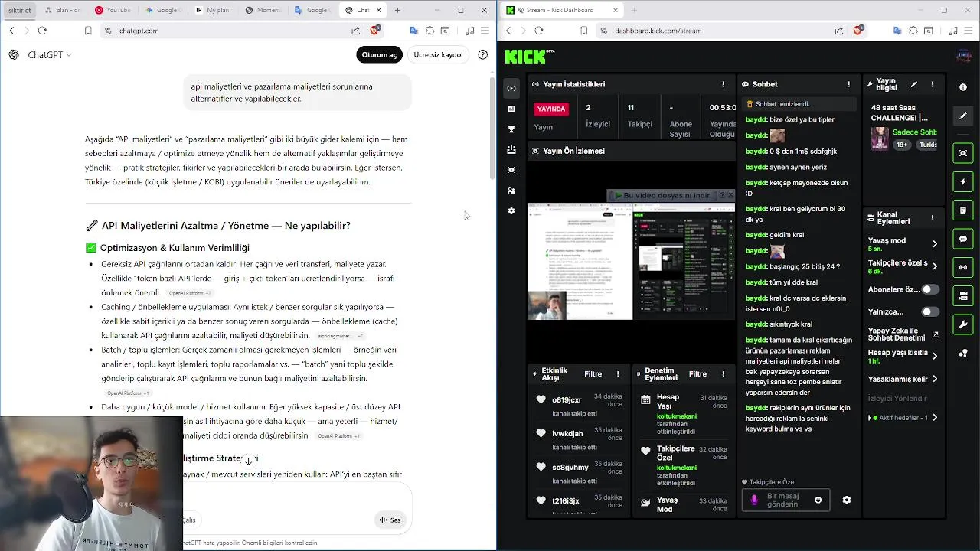980x551 pixels.
Task: Expand the Hesap yaşı kısıtlama options
Action: [x=935, y=356]
